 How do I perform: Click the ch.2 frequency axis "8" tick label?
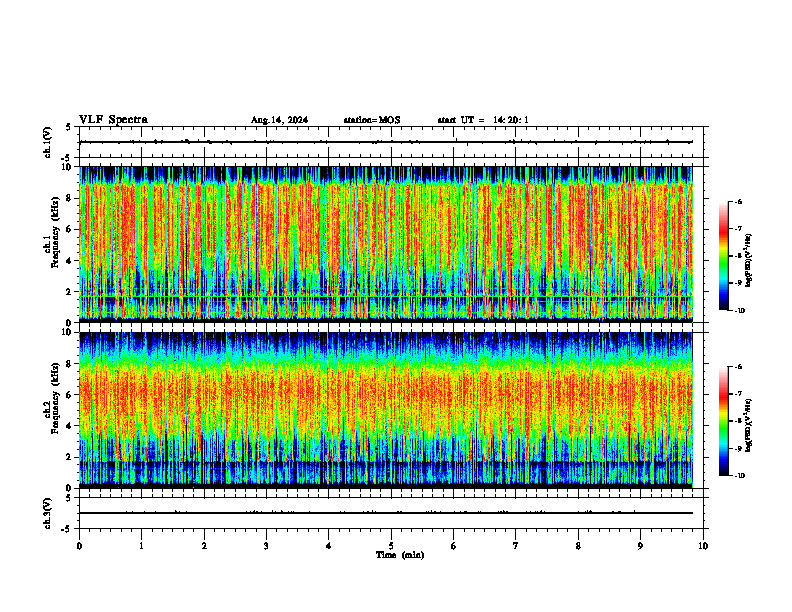(x=71, y=364)
